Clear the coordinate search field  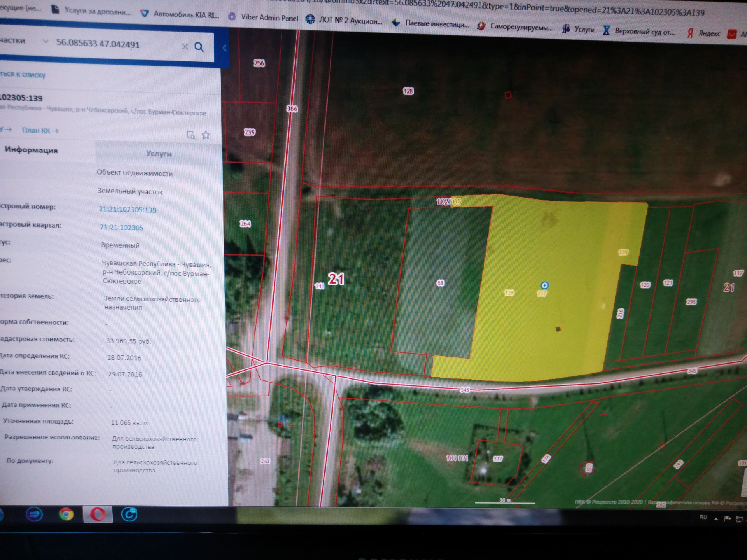[185, 47]
